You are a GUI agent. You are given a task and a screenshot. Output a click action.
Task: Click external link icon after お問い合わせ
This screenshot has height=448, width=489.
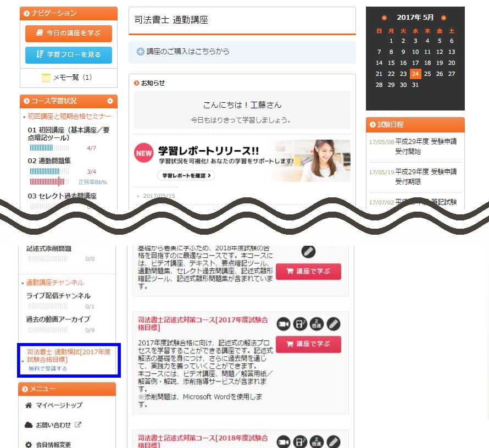[78, 424]
